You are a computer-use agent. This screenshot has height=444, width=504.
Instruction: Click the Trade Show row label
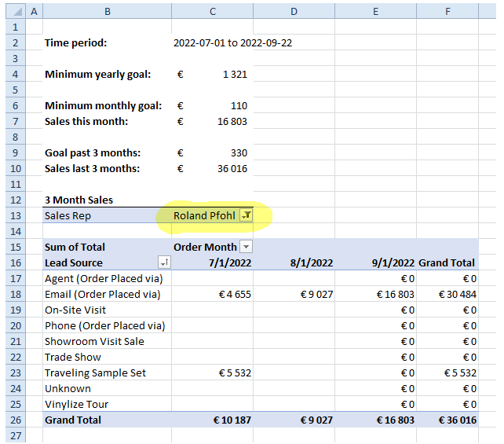click(71, 358)
